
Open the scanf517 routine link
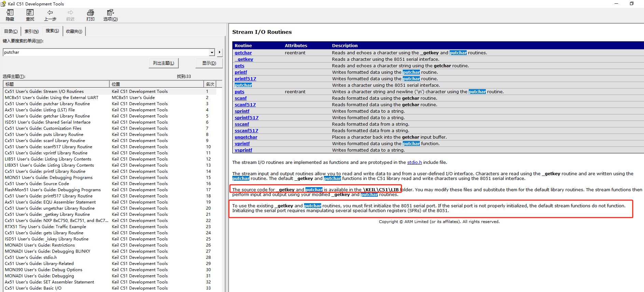click(245, 105)
